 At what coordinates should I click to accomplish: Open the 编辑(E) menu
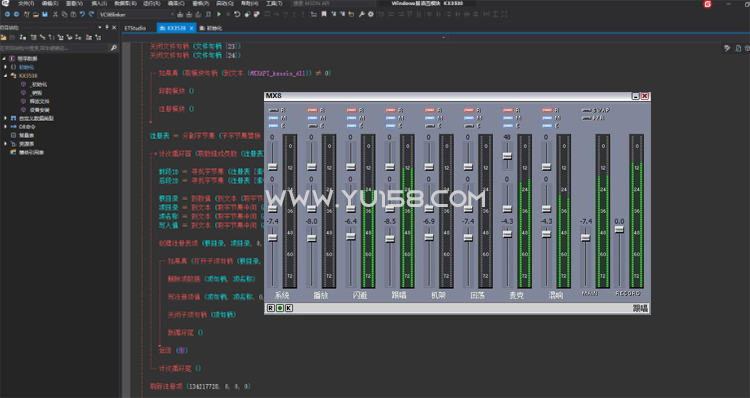[50, 3]
